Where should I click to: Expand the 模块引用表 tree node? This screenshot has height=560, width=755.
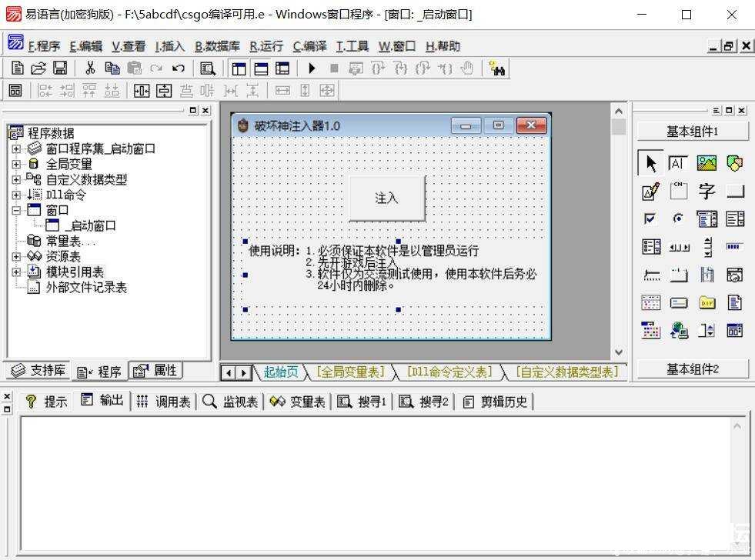(x=16, y=272)
